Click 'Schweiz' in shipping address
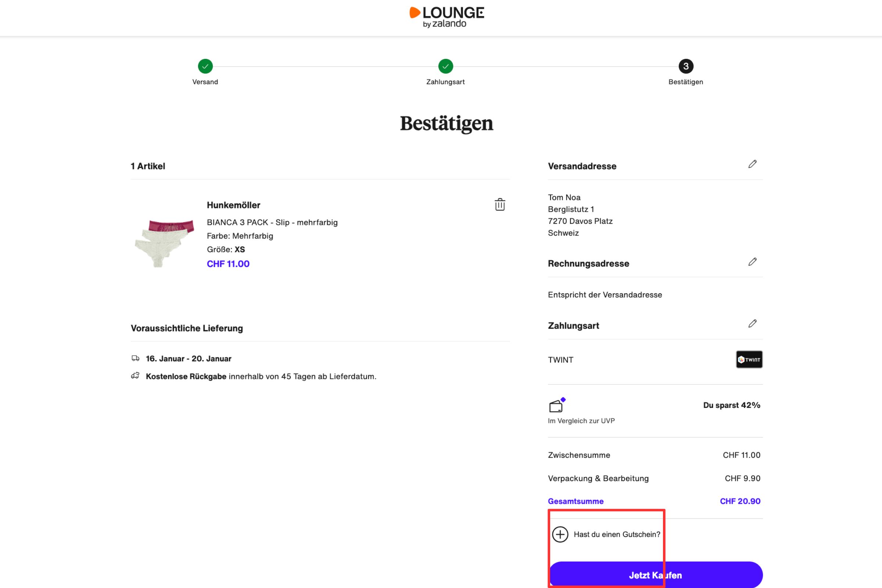 coord(563,233)
